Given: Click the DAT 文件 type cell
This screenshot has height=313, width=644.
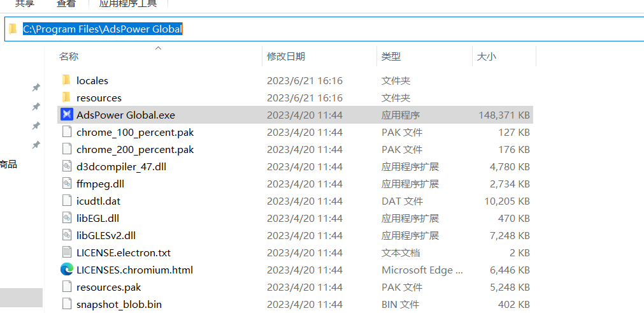Looking at the screenshot, I should (402, 201).
